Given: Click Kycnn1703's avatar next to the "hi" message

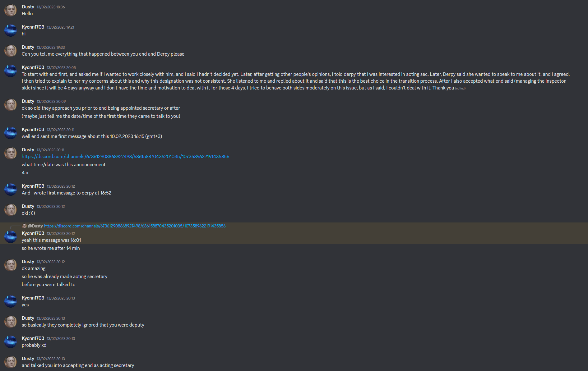Looking at the screenshot, I should (11, 30).
